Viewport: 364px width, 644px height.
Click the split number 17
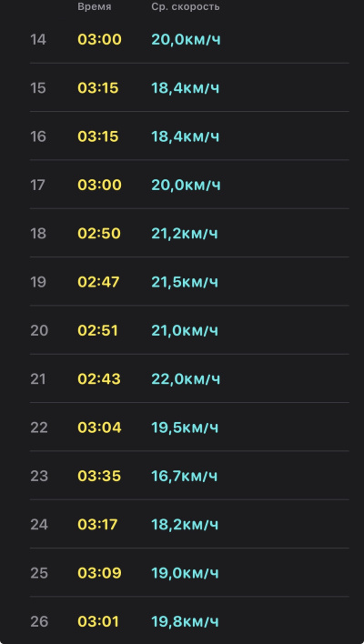pos(37,186)
